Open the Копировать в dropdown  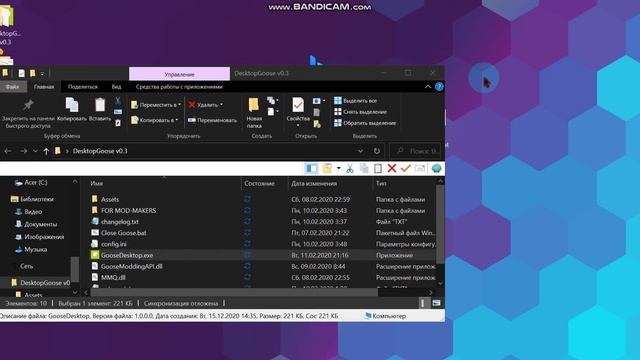[x=154, y=120]
